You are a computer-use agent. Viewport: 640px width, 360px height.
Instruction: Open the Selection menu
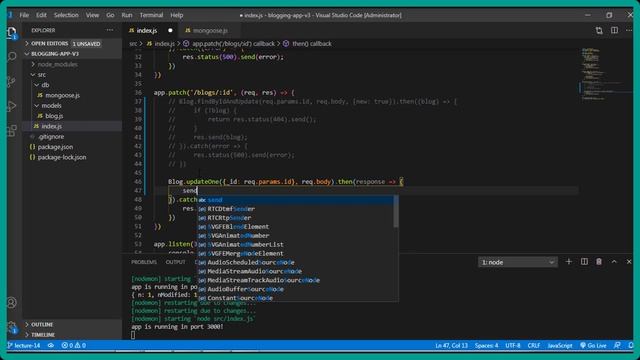[x=66, y=15]
